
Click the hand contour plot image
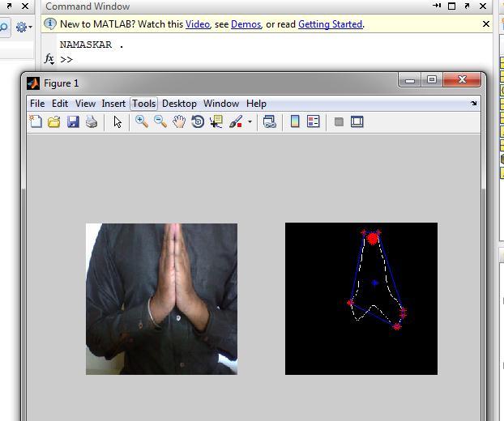(x=361, y=299)
